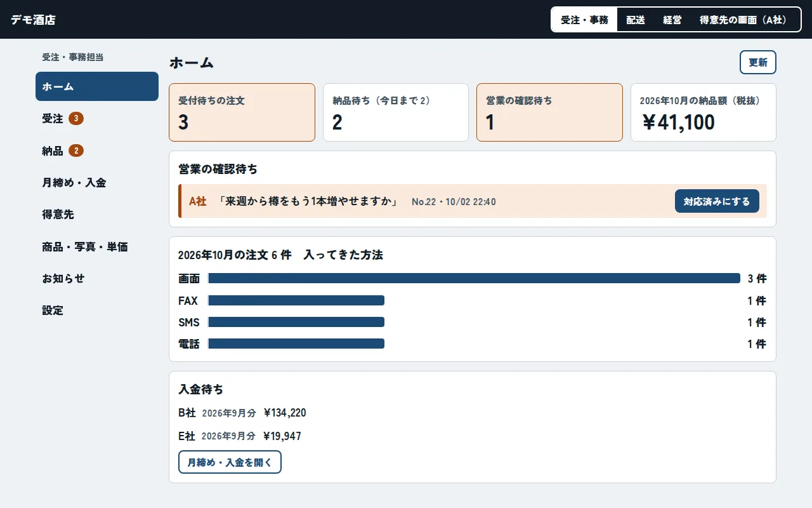
Task: Open 商品・写真・単価 sidebar item
Action: tap(97, 246)
